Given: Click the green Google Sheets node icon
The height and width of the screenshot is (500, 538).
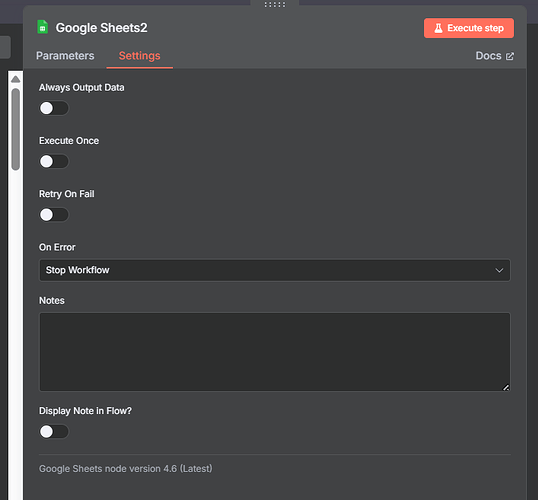Looking at the screenshot, I should click(43, 27).
